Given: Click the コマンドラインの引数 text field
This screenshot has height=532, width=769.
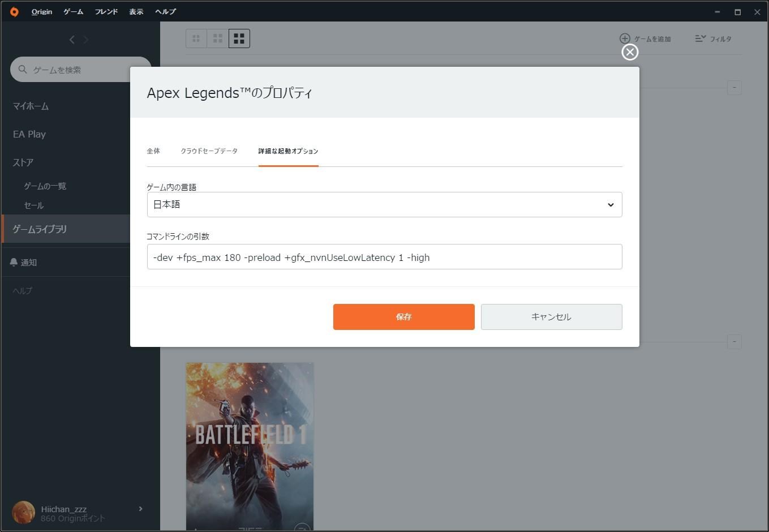Looking at the screenshot, I should (x=384, y=257).
